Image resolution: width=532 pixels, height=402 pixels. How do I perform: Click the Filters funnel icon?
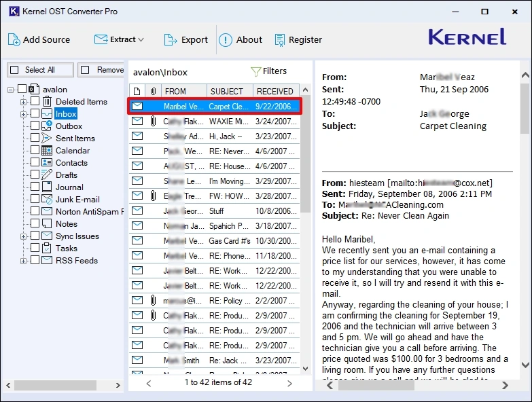pyautogui.click(x=255, y=71)
